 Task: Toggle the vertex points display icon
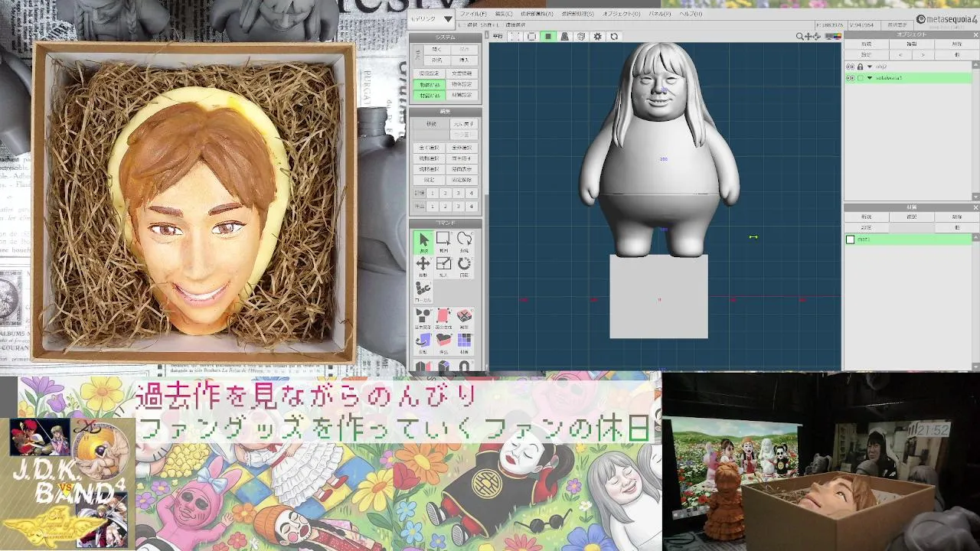(515, 36)
